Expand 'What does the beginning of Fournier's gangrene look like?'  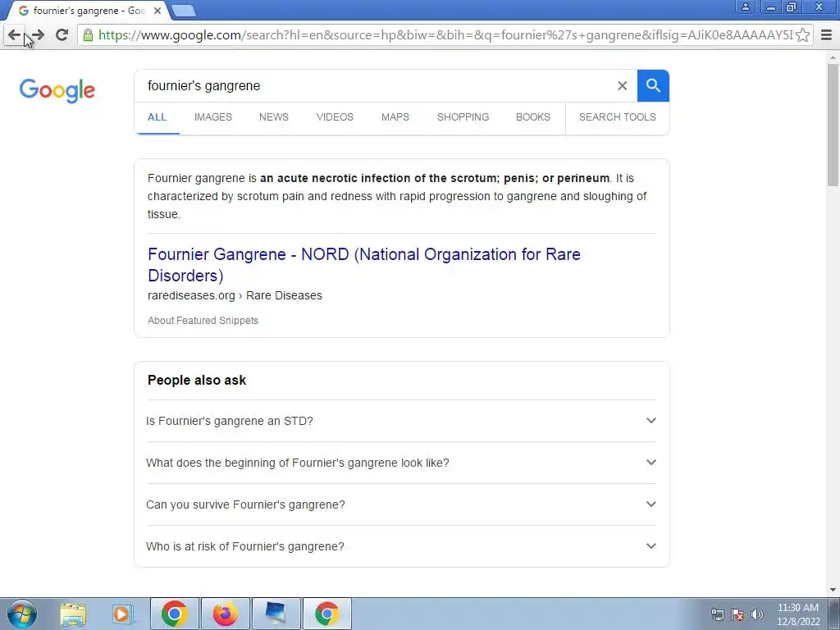[x=401, y=463]
